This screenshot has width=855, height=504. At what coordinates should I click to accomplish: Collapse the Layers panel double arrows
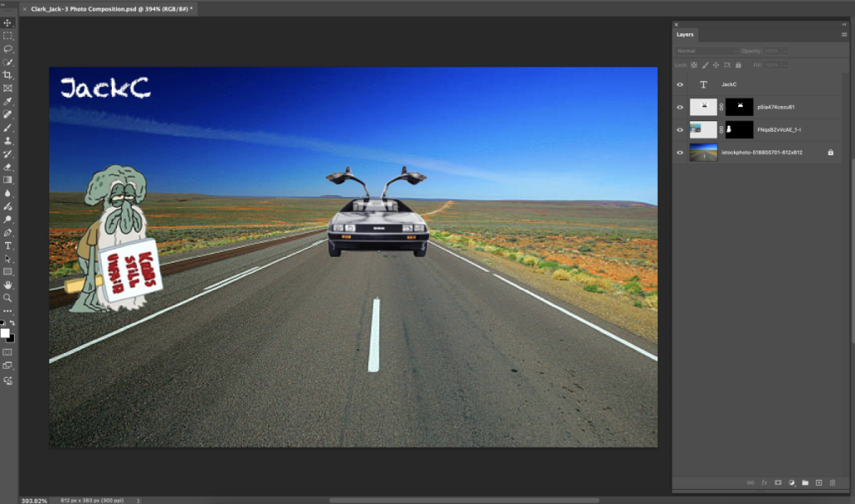(x=844, y=24)
